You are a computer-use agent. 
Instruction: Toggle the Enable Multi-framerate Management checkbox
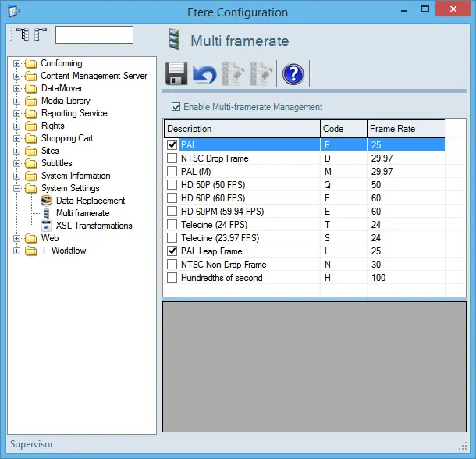click(x=176, y=107)
